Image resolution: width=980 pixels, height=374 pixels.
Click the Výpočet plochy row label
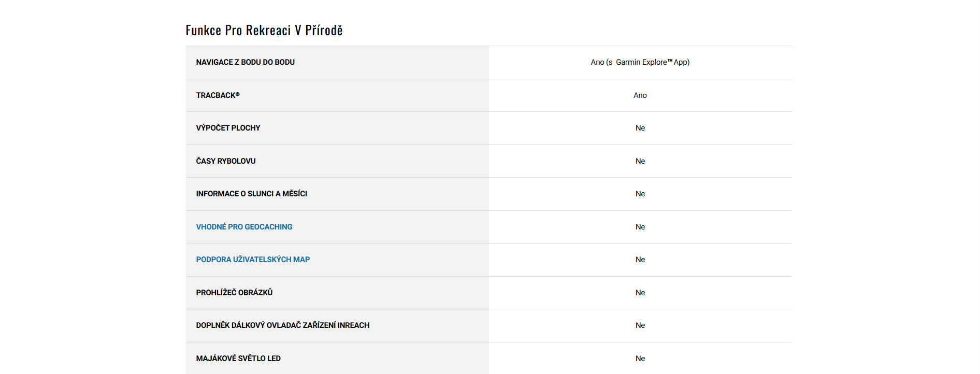click(x=228, y=128)
